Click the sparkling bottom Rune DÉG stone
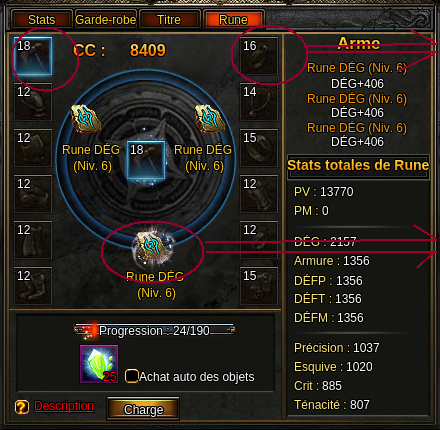The image size is (440, 430). 153,248
